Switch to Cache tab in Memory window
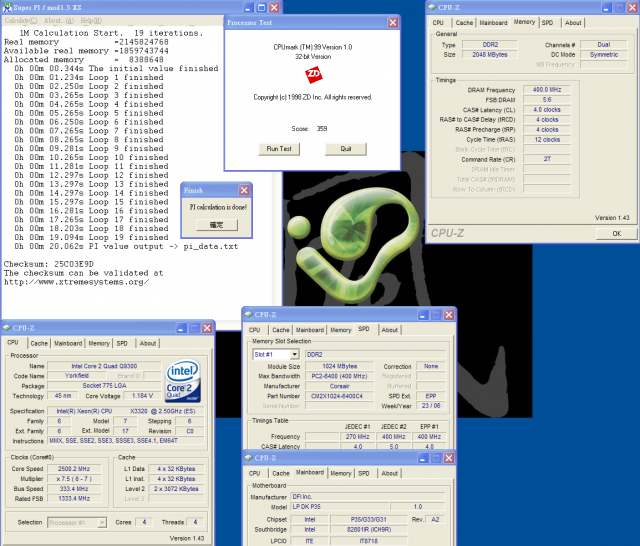 coord(464,23)
